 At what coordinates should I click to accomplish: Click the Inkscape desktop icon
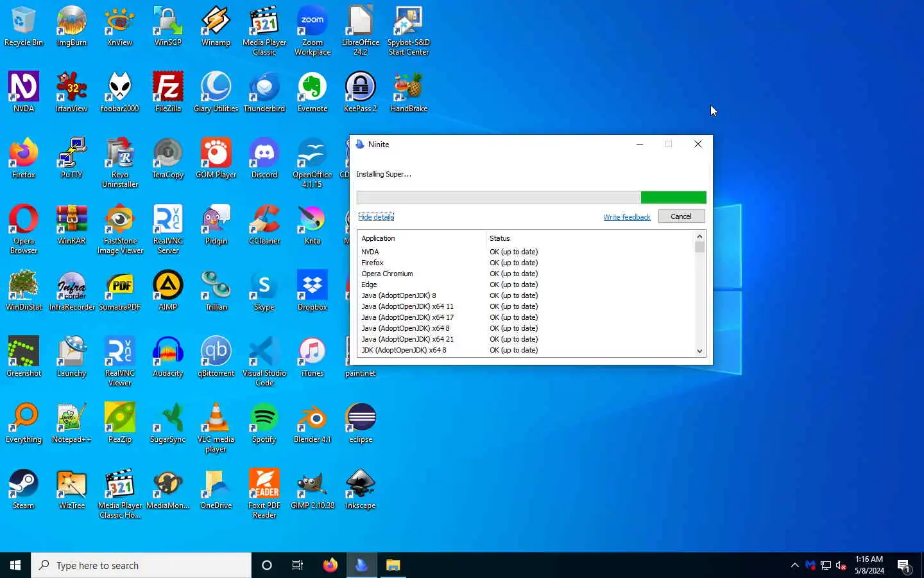click(x=361, y=489)
